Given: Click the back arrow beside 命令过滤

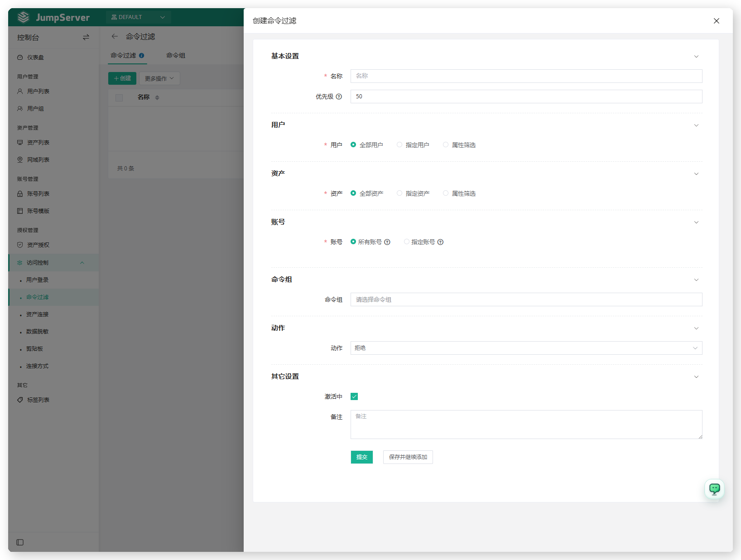Looking at the screenshot, I should tap(115, 36).
